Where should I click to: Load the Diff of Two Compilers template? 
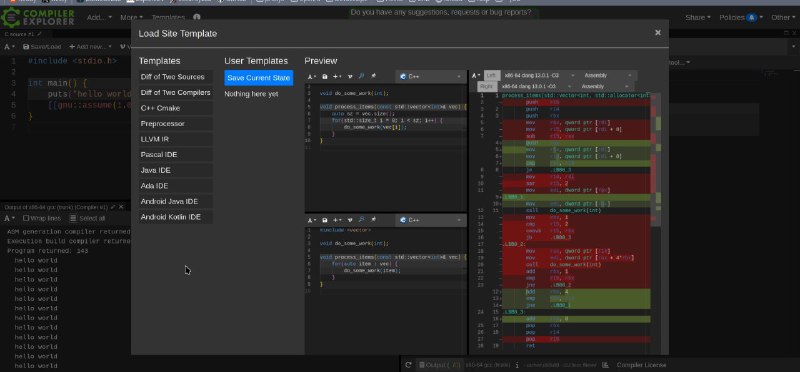176,93
